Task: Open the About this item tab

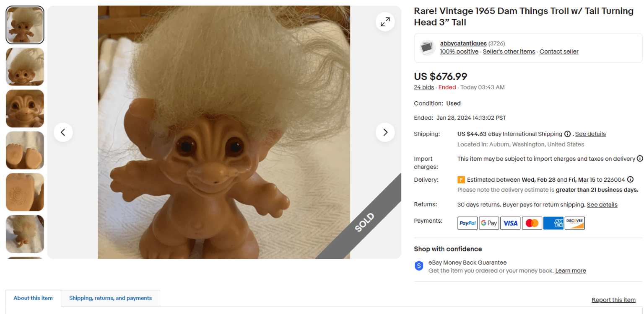Action: (33, 298)
